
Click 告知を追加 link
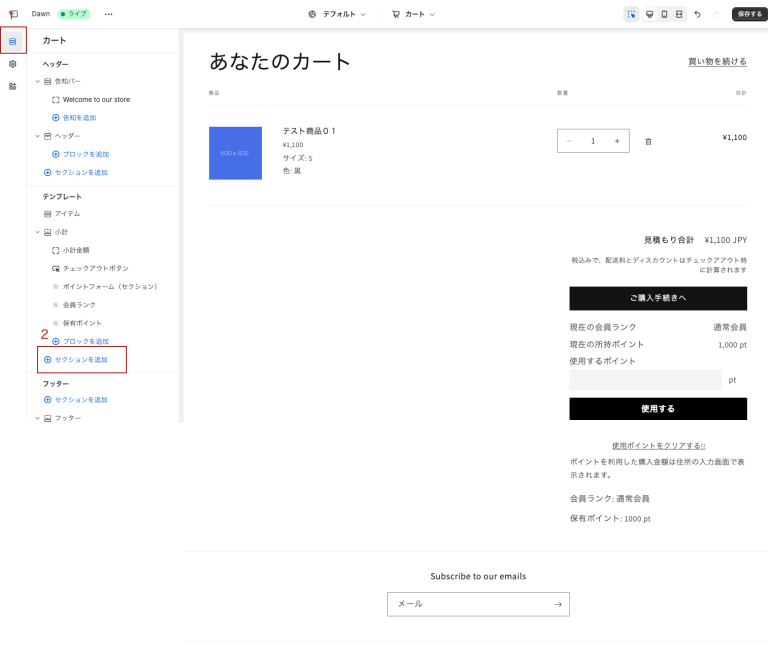pyautogui.click(x=74, y=118)
